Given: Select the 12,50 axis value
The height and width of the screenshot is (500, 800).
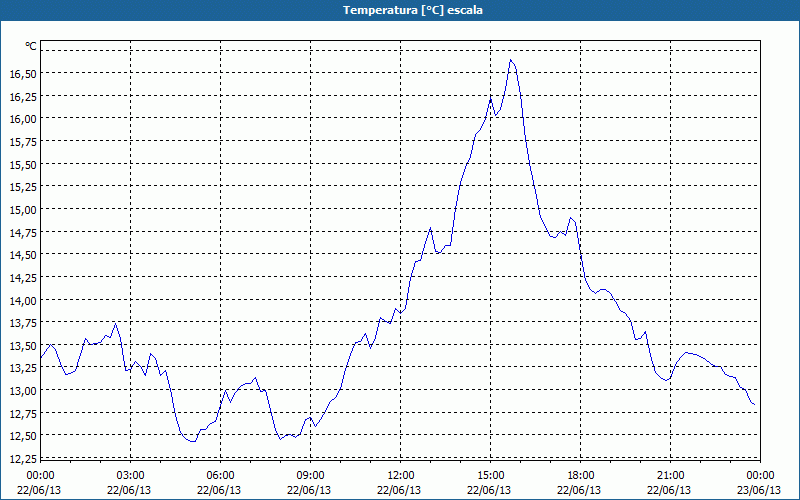Looking at the screenshot, I should (23, 436).
